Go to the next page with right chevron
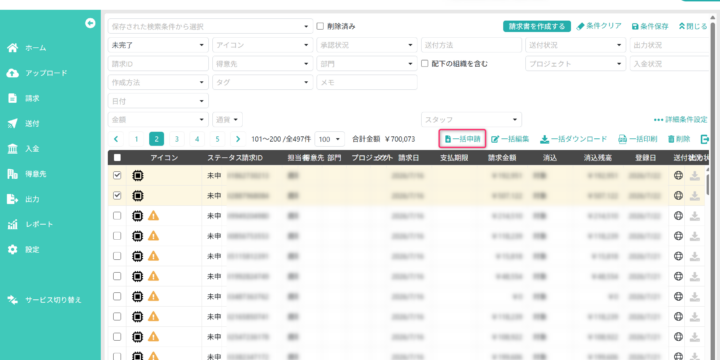The image size is (720, 360). click(237, 139)
